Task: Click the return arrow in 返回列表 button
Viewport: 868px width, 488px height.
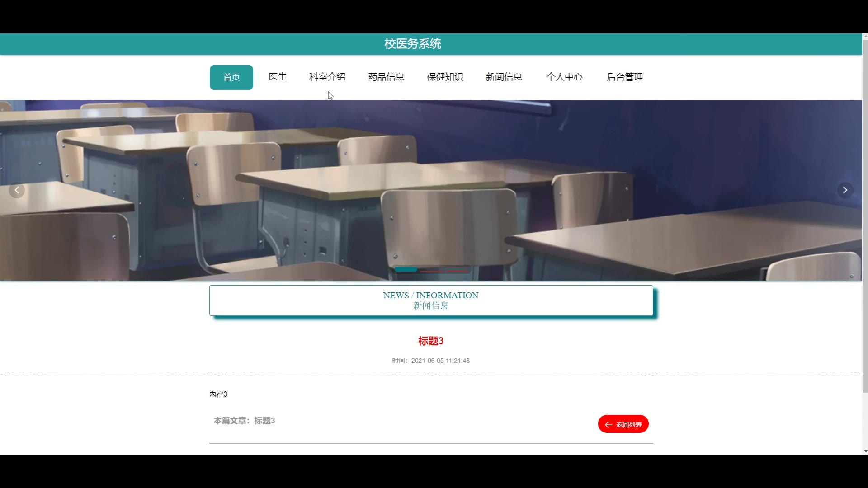Action: point(609,425)
